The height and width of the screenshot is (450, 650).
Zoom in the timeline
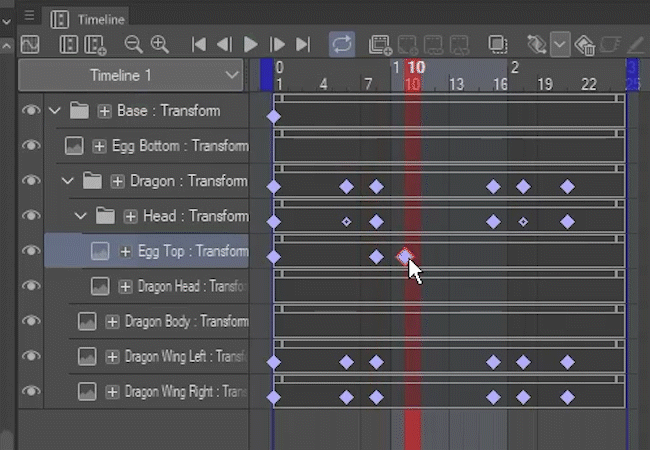160,44
